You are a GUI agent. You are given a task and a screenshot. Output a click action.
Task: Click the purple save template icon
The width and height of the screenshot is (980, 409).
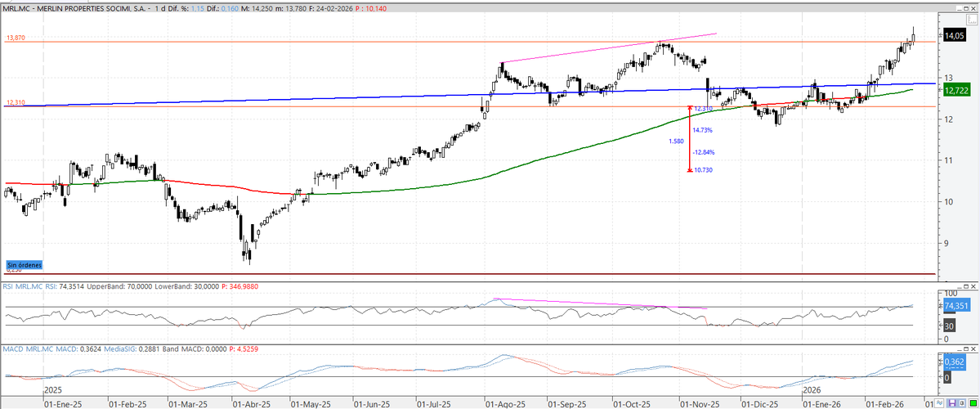click(952, 402)
